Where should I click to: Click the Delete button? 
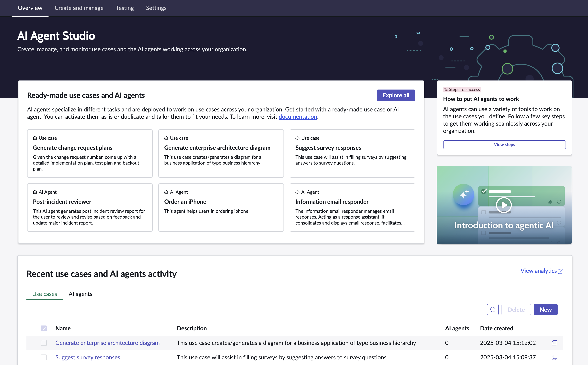(516, 310)
